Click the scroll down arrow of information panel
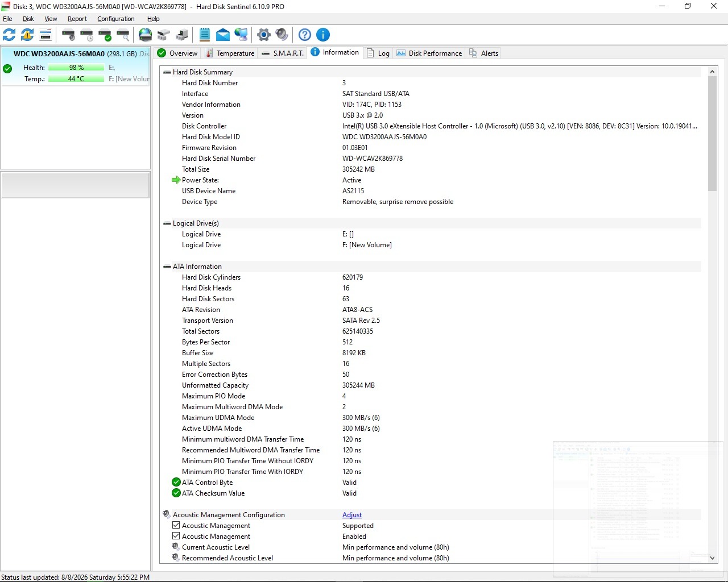The height and width of the screenshot is (582, 728). point(712,558)
